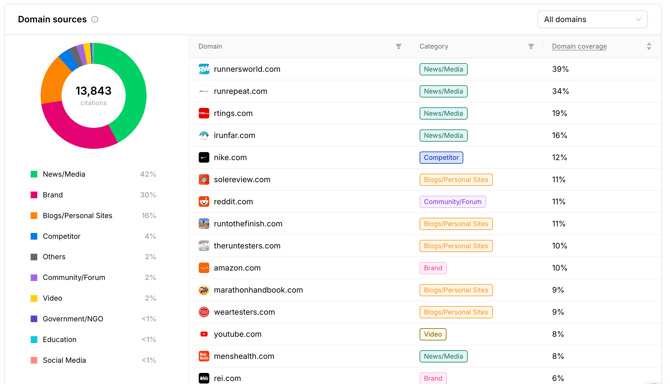Click the Social Media legend swatch
670x384 pixels.
[x=34, y=360]
